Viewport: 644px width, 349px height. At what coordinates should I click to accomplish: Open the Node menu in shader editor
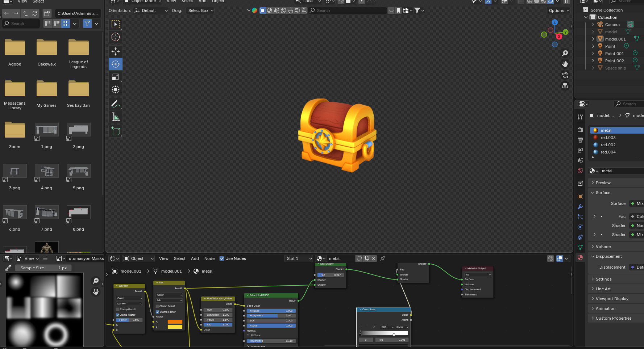[x=209, y=258]
